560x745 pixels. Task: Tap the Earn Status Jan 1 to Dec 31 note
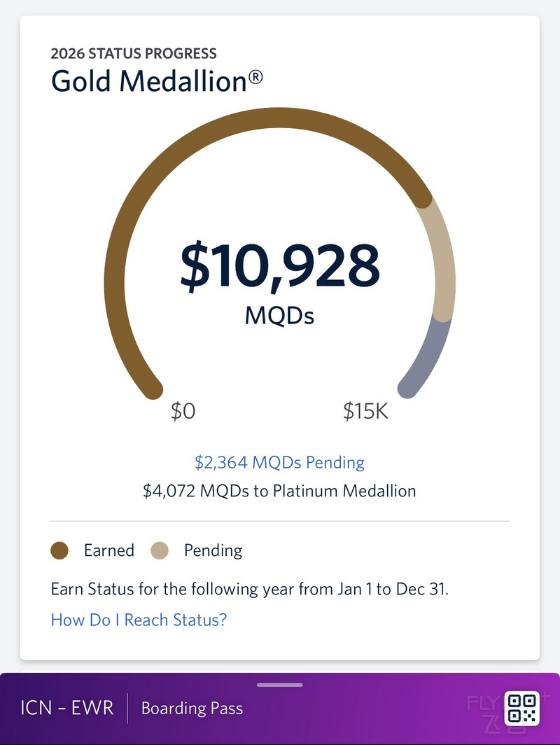250,589
